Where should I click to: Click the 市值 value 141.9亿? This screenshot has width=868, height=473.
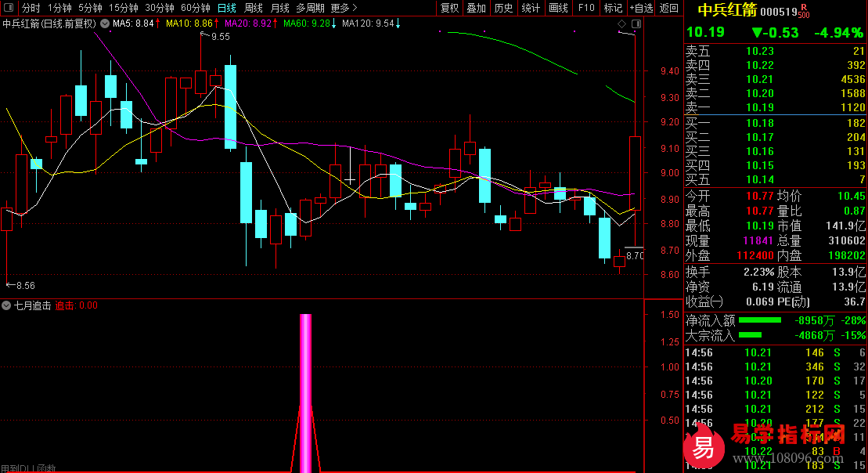[x=845, y=226]
